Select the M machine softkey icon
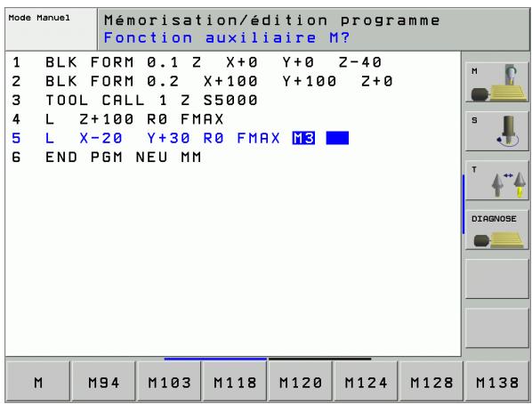 (x=497, y=82)
